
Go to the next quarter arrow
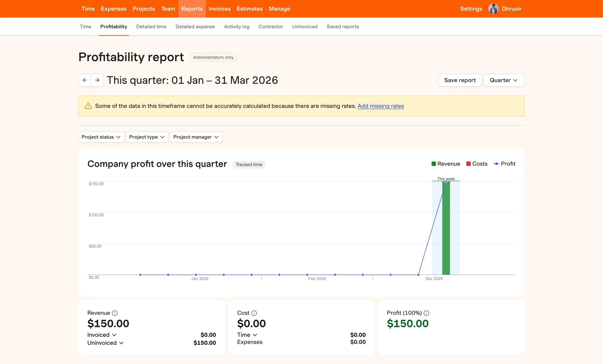click(x=97, y=80)
